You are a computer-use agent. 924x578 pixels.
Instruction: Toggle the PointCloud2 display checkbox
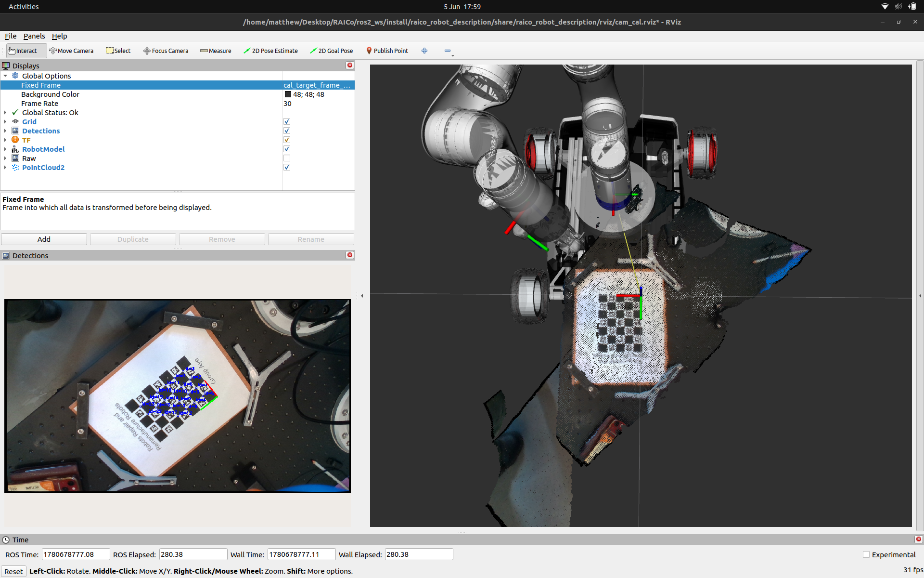(287, 167)
